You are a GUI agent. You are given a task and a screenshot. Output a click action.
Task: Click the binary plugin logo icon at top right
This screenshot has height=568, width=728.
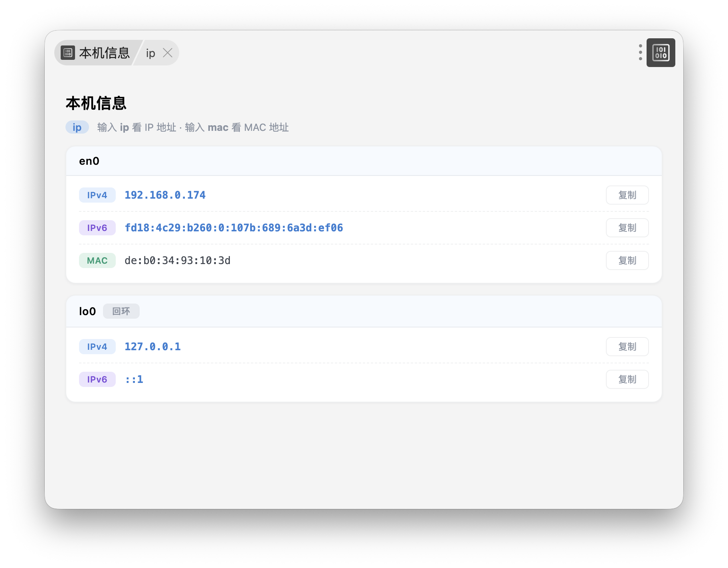pos(661,53)
